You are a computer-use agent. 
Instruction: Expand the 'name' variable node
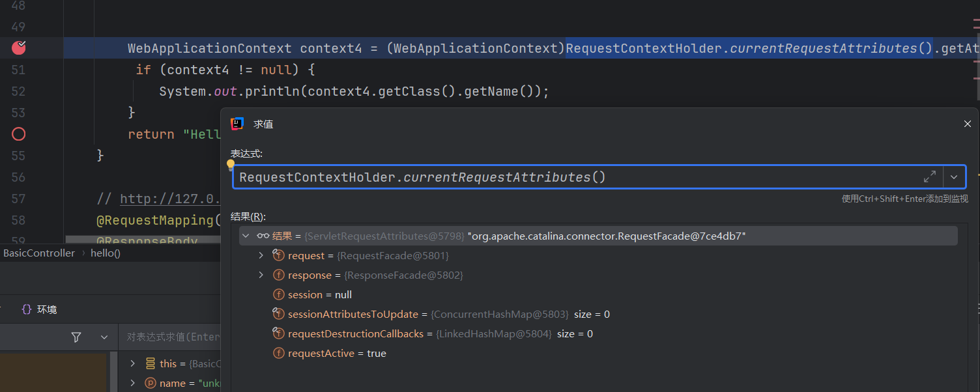tap(133, 383)
